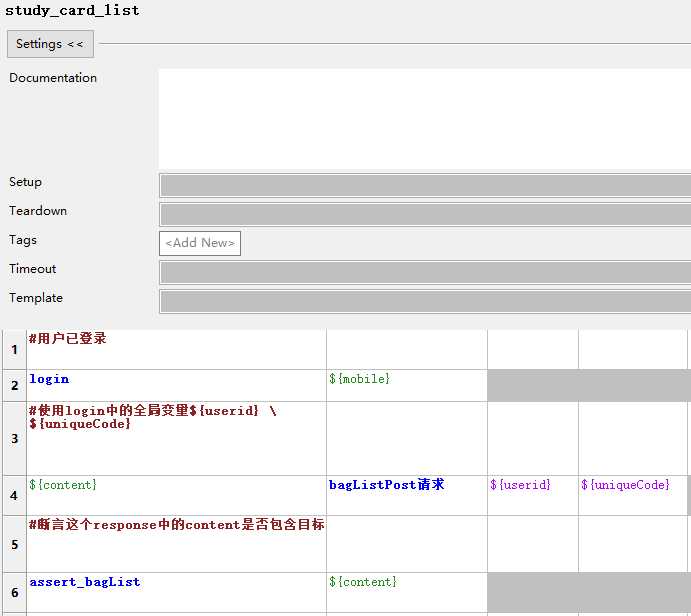This screenshot has height=616, width=691.
Task: Click the Tags label
Action: point(23,240)
